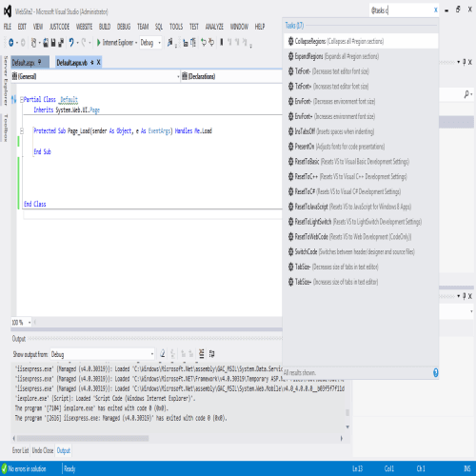Click the No errors in solution status icon
476x476 pixels.
coord(4,468)
